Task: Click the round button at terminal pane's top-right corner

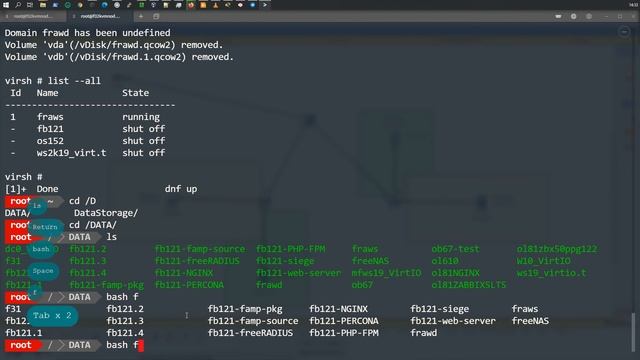Action: (x=624, y=32)
